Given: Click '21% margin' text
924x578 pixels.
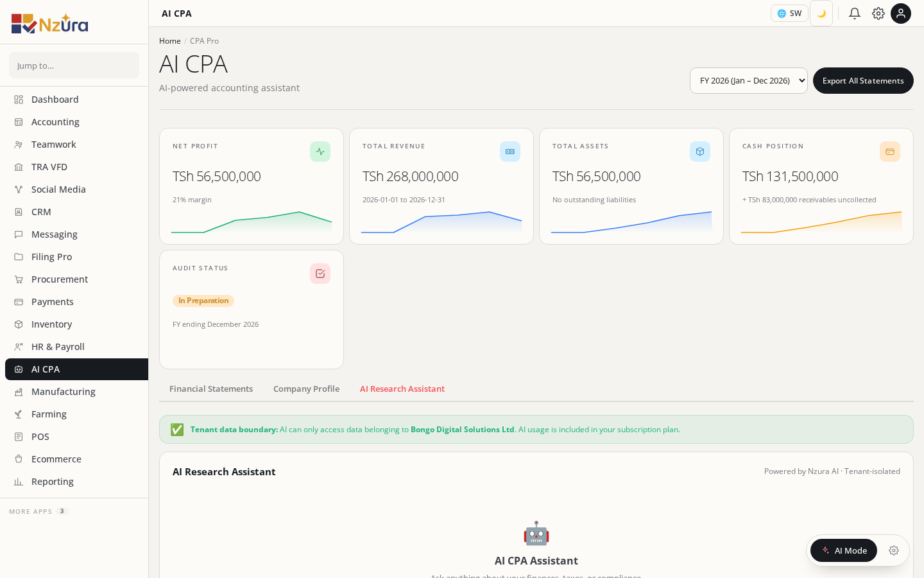Looking at the screenshot, I should [192, 200].
